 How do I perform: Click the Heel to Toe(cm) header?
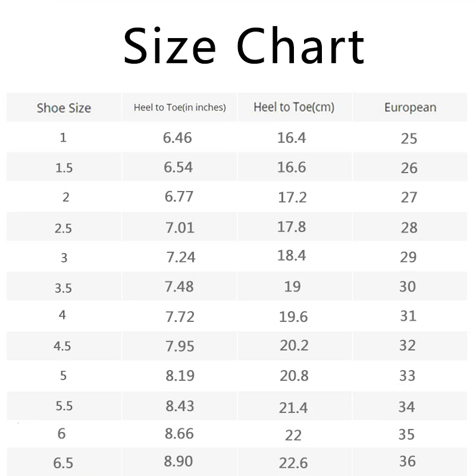(294, 107)
